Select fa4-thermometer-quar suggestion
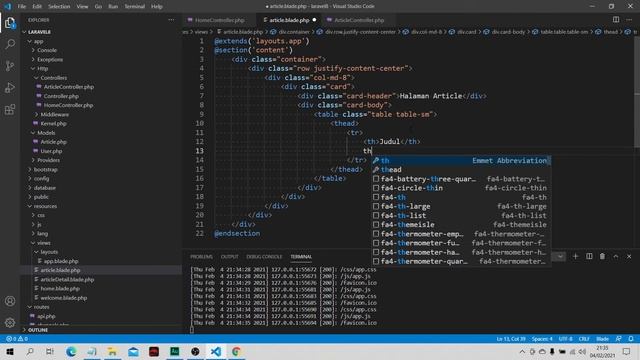This screenshot has height=360, width=640. point(461,261)
